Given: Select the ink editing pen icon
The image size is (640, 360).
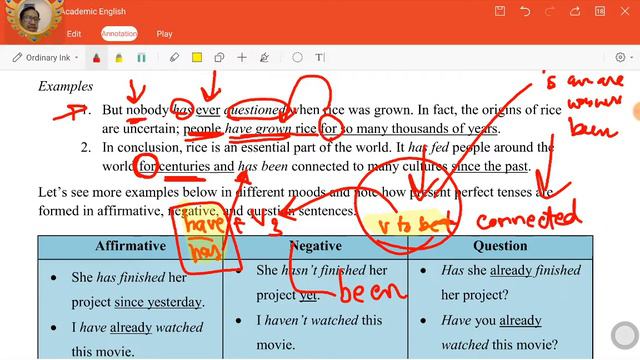Looking at the screenshot, I should pyautogui.click(x=264, y=58).
